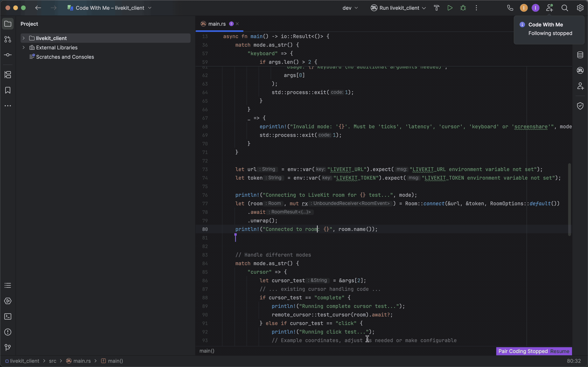Click the Build hammer icon
The height and width of the screenshot is (367, 588).
pos(437,8)
